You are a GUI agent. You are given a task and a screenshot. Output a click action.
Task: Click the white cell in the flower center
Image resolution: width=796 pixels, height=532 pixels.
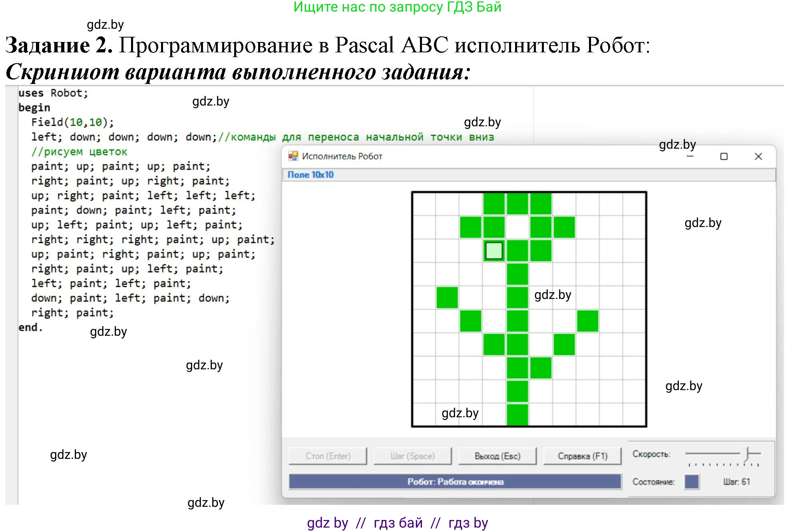click(517, 227)
